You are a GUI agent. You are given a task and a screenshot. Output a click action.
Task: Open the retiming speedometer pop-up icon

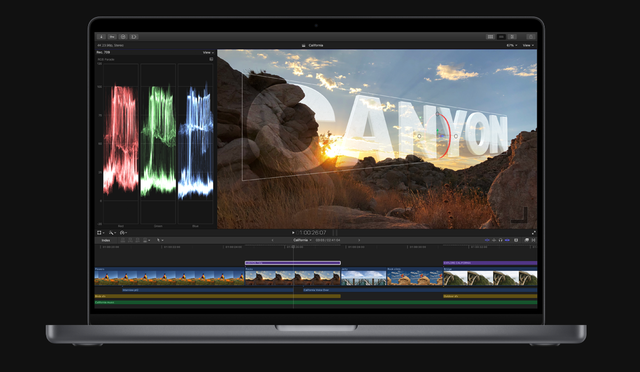123,233
